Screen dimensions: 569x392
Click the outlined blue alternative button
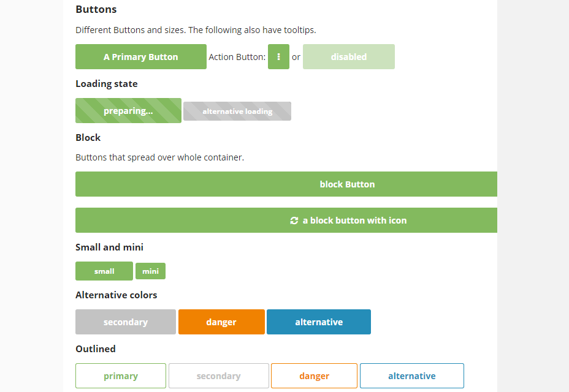[411, 376]
